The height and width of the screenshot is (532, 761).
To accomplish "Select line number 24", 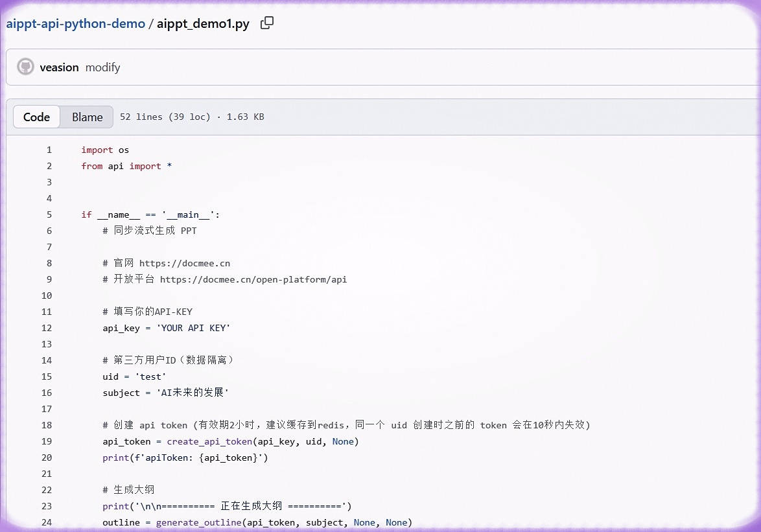I will point(47,522).
